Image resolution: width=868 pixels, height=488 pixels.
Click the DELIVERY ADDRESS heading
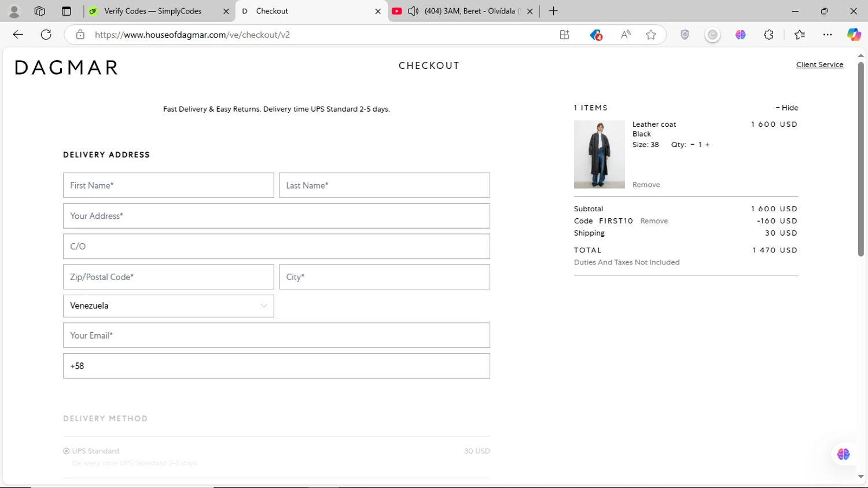pos(106,155)
